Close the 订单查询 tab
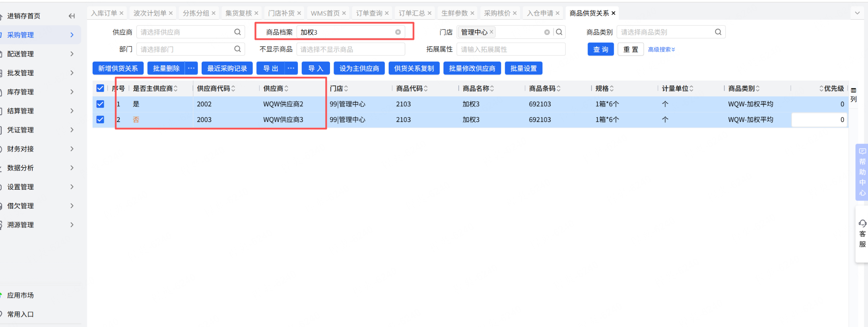This screenshot has height=327, width=868. click(387, 13)
